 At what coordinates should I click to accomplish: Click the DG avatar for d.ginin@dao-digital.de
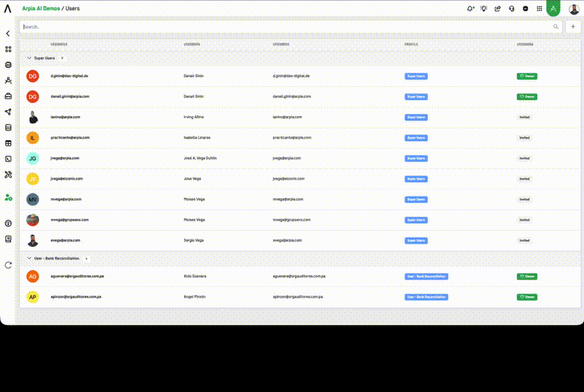point(33,76)
